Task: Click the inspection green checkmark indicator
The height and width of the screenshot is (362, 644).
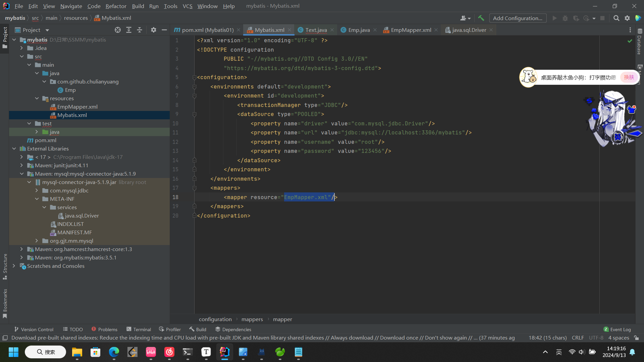Action: tap(630, 41)
